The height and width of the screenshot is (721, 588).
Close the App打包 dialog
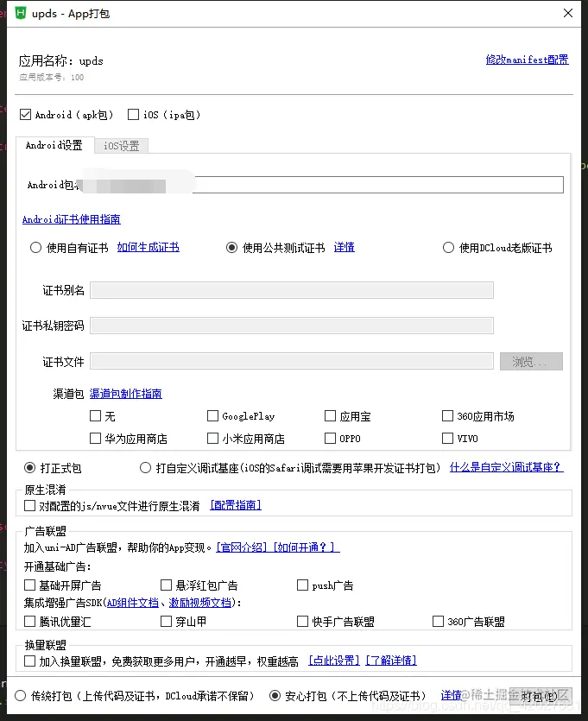click(x=568, y=13)
